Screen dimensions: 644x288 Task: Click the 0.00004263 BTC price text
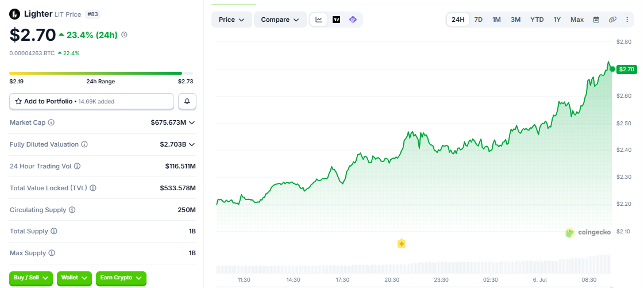32,53
